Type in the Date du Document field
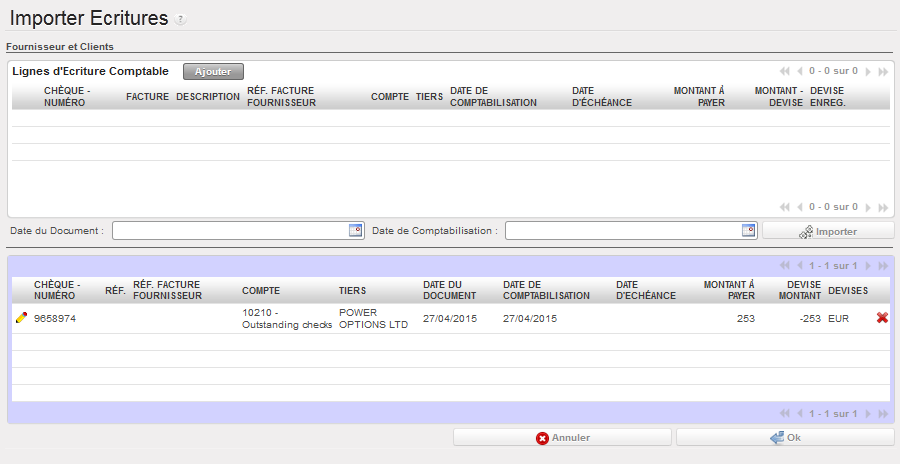900x464 pixels. click(x=230, y=231)
